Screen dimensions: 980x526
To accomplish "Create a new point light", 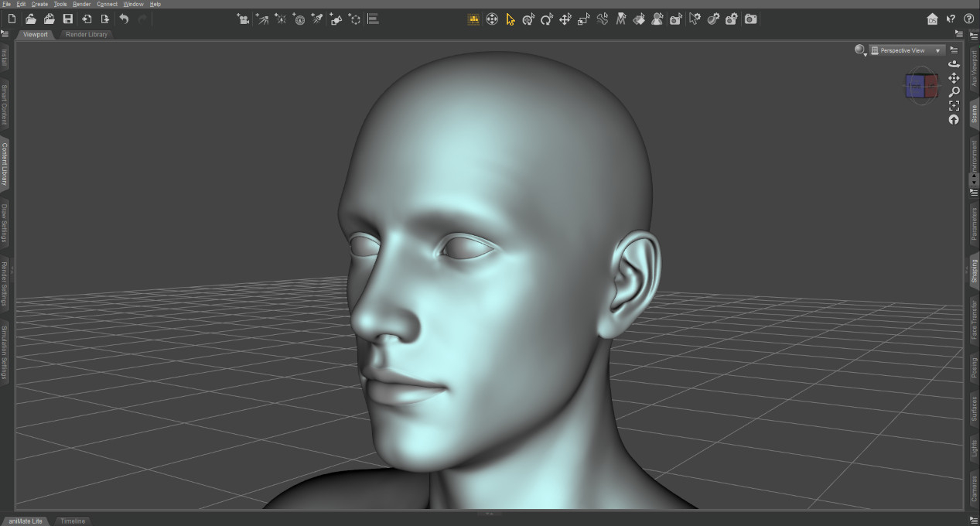I will pyautogui.click(x=281, y=19).
